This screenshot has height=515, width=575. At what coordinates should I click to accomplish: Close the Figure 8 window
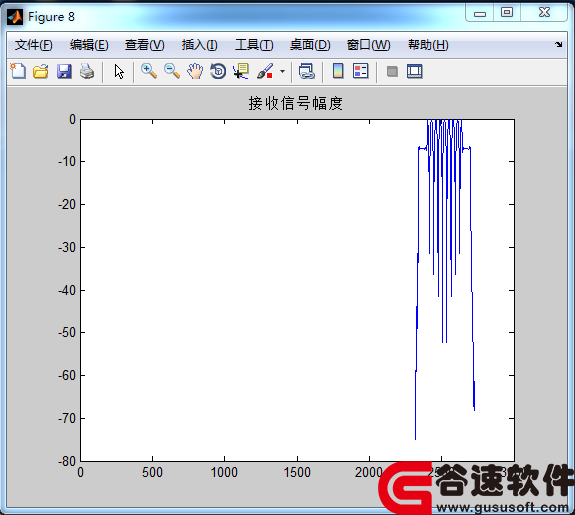(544, 12)
